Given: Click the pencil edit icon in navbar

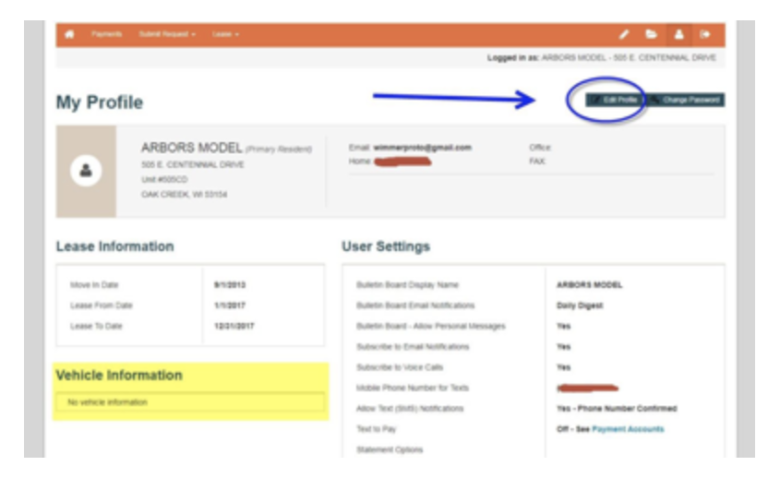Looking at the screenshot, I should 626,34.
